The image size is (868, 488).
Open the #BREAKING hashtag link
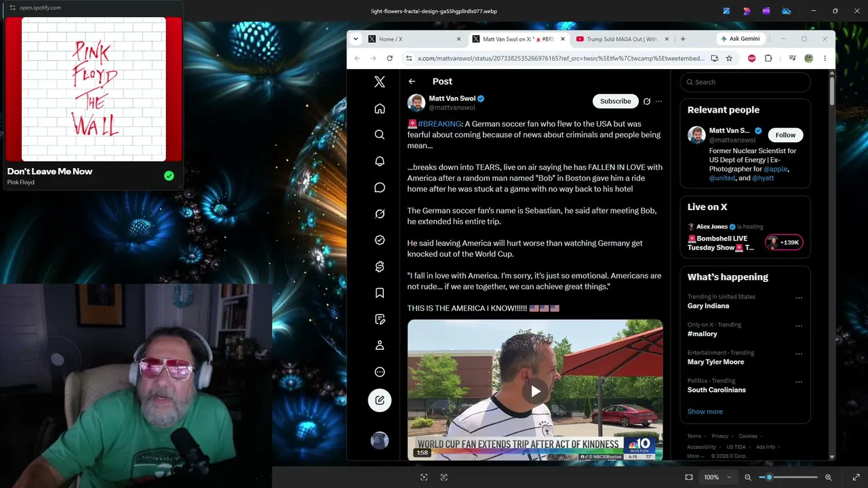tap(439, 124)
